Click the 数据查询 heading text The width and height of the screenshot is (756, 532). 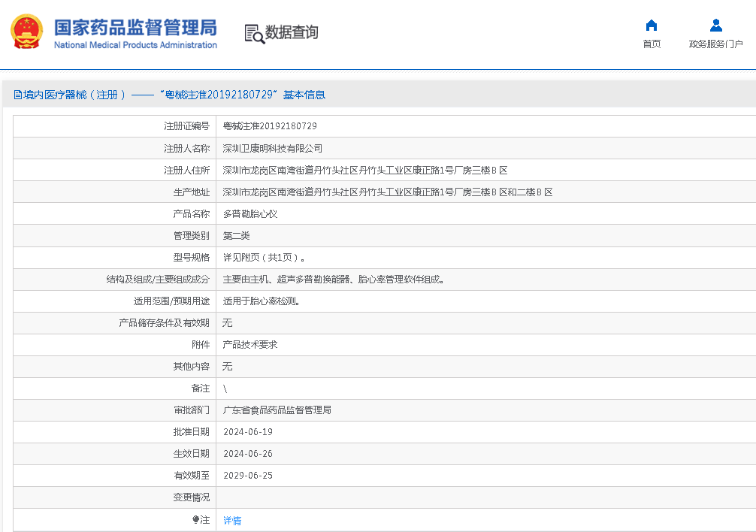(x=292, y=32)
